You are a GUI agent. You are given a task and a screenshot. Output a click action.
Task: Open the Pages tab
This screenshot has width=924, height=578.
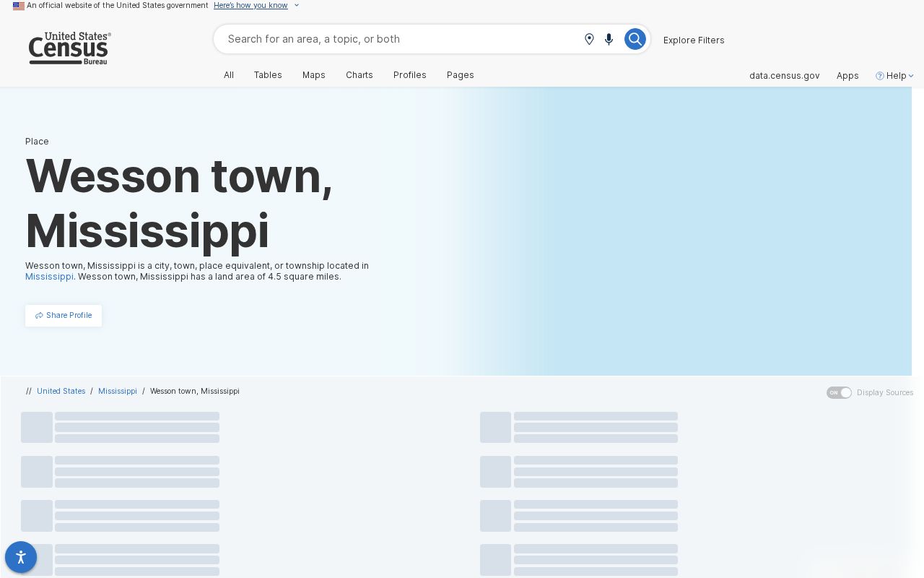coord(461,75)
